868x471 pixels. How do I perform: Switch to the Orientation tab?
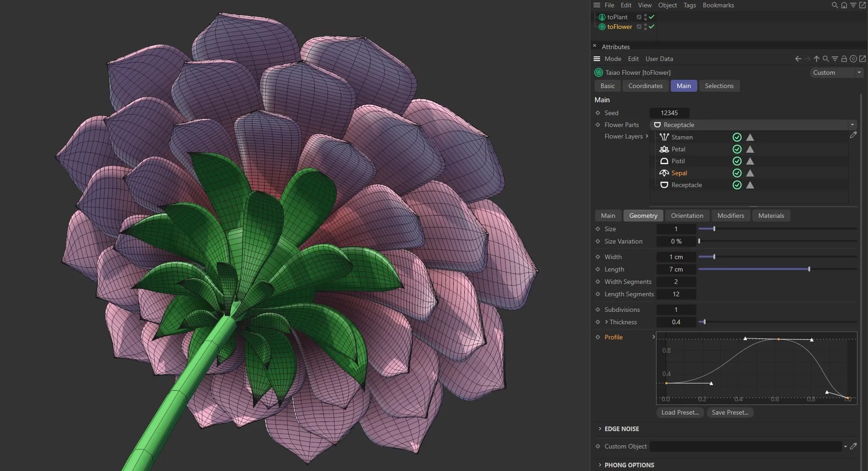687,216
